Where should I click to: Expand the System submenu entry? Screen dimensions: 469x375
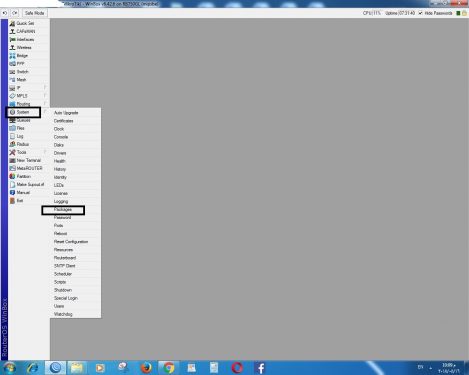(23, 112)
